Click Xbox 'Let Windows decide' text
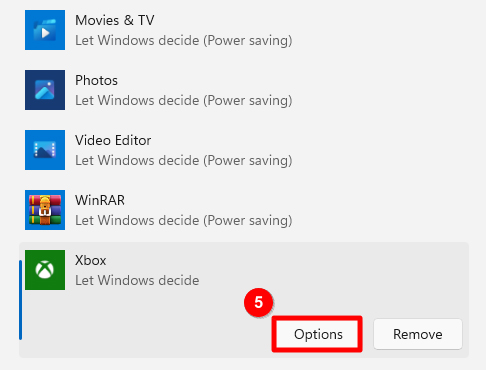 click(x=137, y=280)
